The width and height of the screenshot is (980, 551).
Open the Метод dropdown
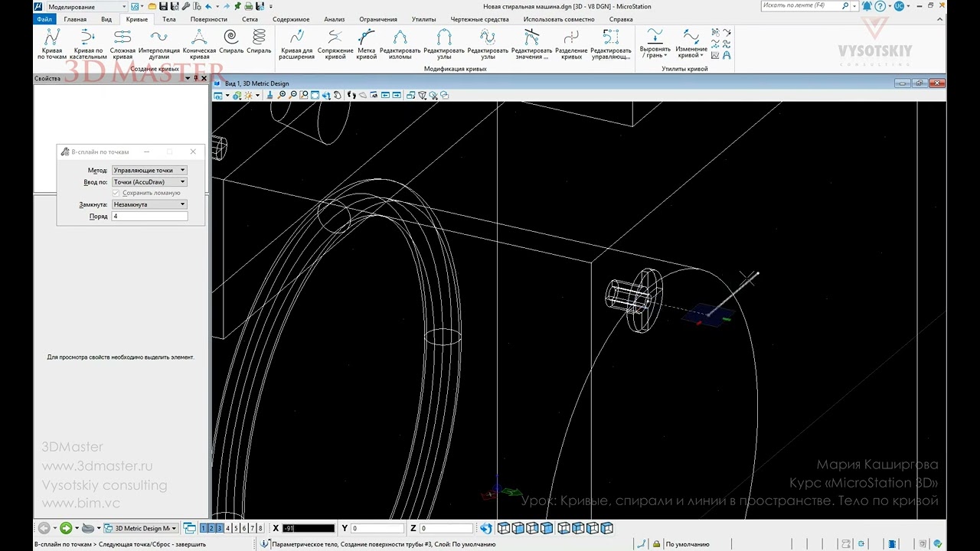[149, 170]
